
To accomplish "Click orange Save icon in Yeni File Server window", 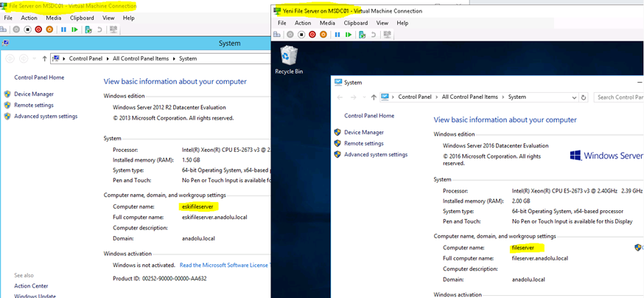I will [x=323, y=35].
